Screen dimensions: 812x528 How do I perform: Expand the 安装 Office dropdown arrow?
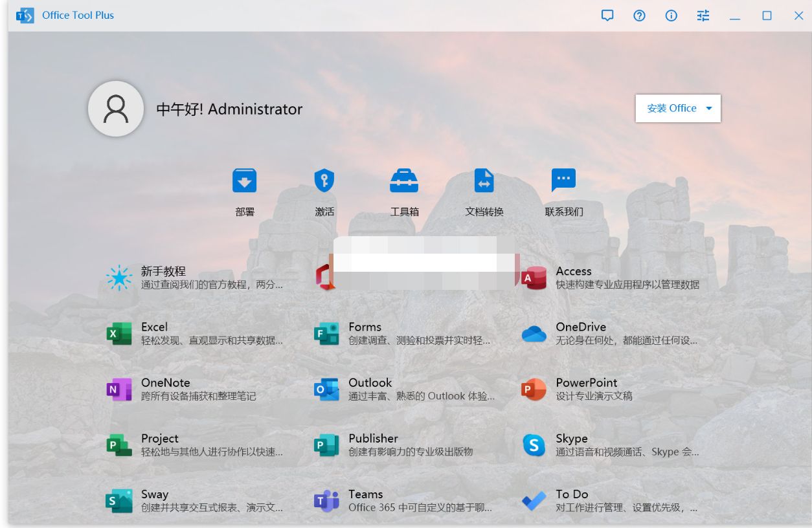(709, 108)
